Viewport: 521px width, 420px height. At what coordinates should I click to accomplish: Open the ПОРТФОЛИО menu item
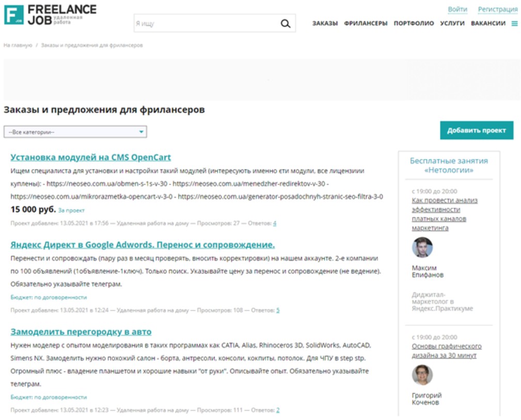[414, 23]
